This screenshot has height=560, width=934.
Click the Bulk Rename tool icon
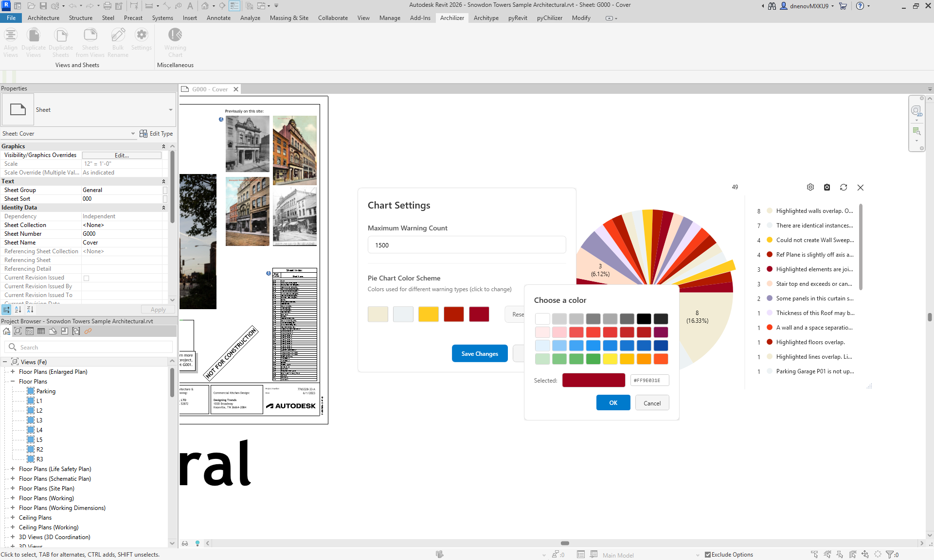(x=118, y=35)
